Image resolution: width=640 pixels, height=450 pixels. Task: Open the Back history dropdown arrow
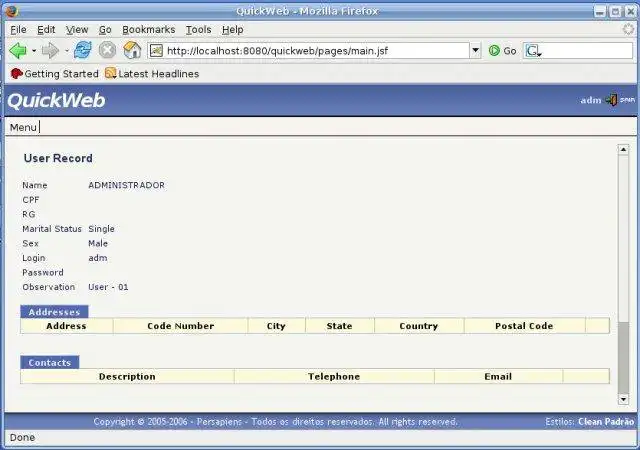coord(34,51)
